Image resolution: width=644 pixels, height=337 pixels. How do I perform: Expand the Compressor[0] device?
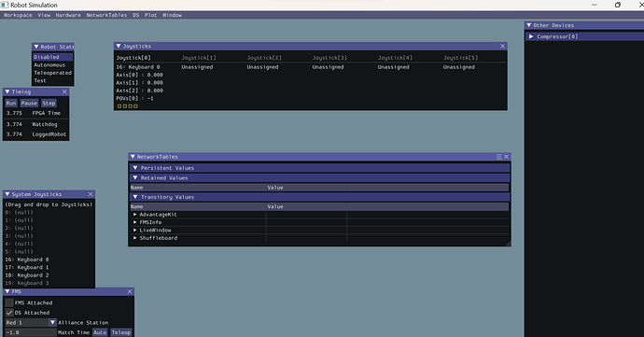click(x=531, y=36)
